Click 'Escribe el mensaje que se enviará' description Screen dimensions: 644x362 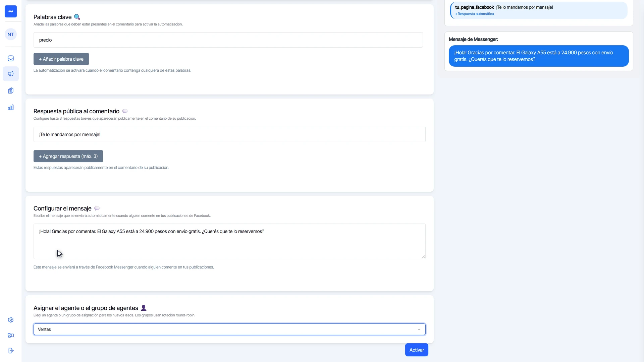122,216
